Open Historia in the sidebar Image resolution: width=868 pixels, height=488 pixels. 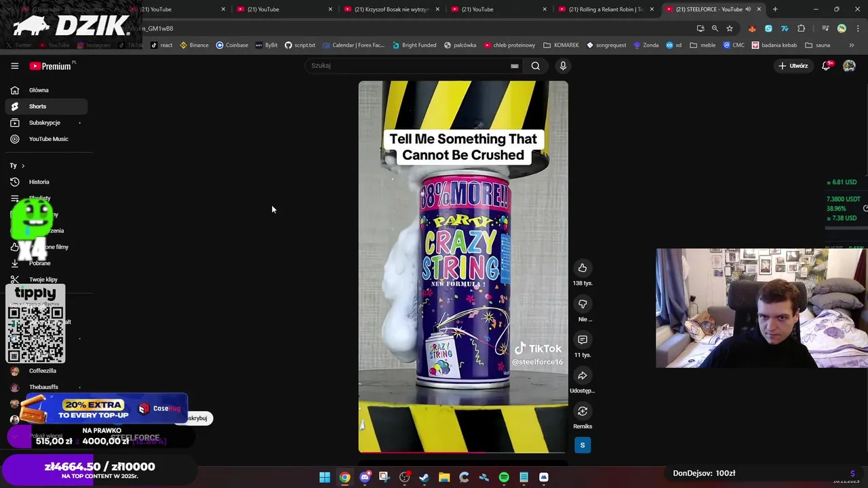pos(46,182)
